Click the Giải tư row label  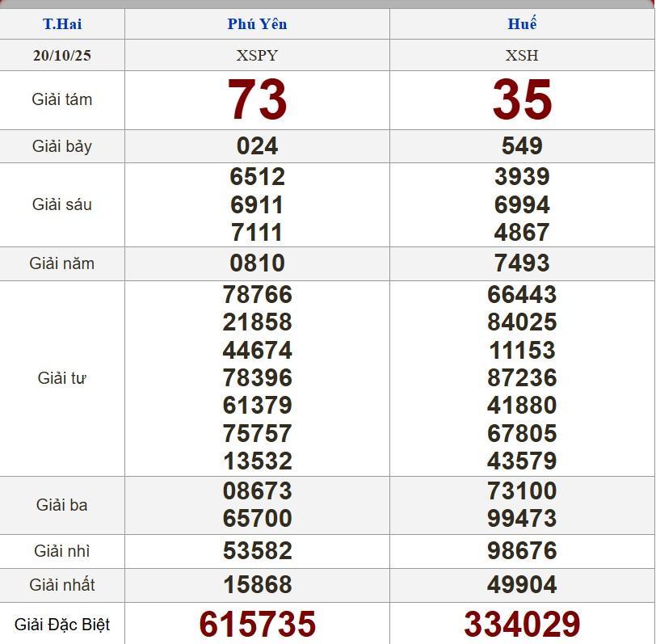click(62, 378)
